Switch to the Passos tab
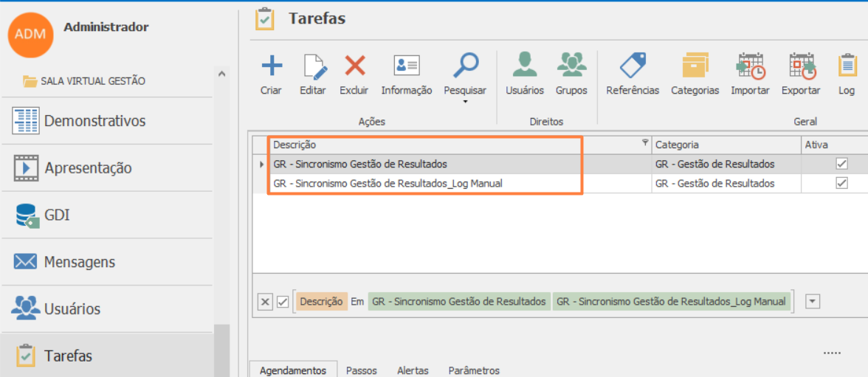Image resolution: width=868 pixels, height=377 pixels. point(362,370)
